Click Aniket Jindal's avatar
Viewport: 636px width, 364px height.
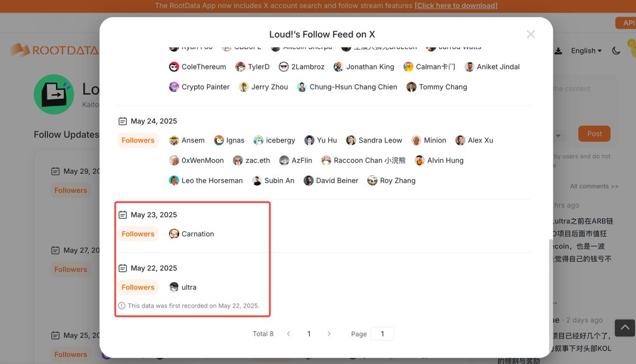coord(469,67)
